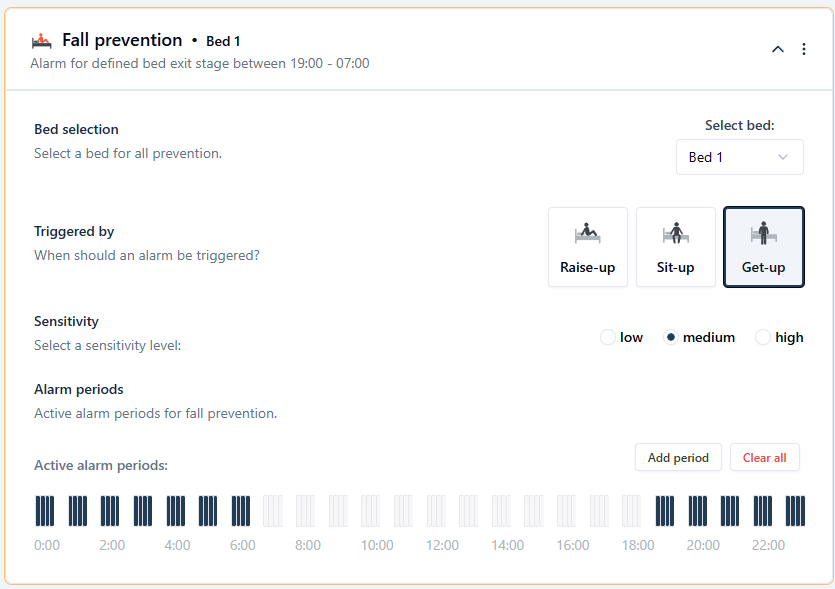Viewport: 835px width, 589px height.
Task: Click the fall prevention bed icon in header
Action: tap(42, 41)
